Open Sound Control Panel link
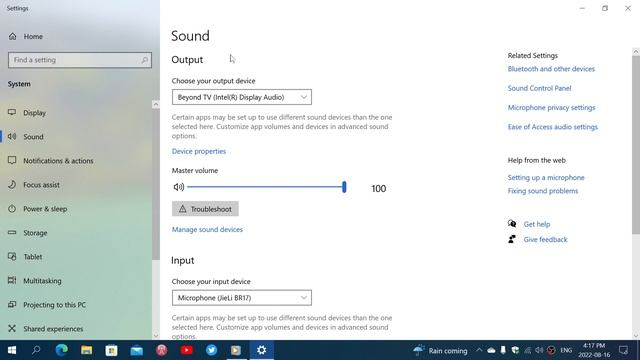The height and width of the screenshot is (360, 640). tap(539, 88)
